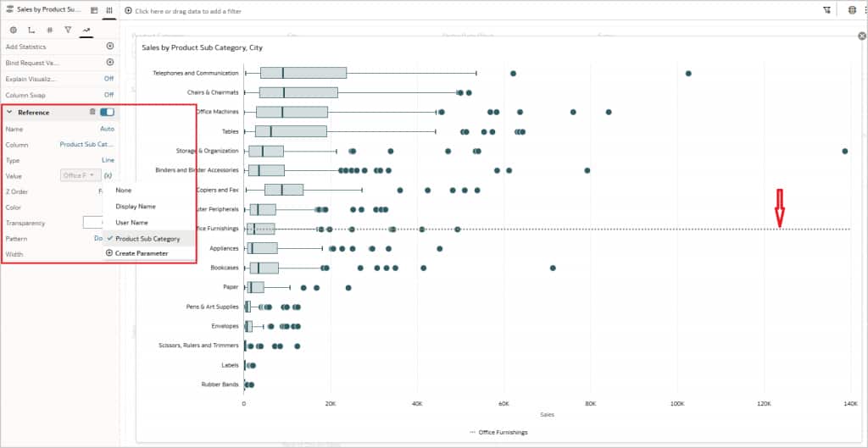
Task: Toggle Column Swap Off setting
Action: (108, 95)
